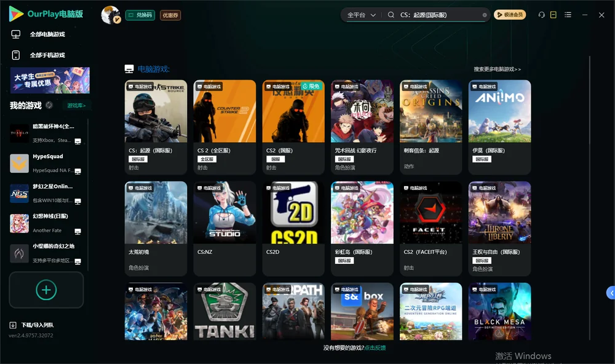Open the 王权与自由 (国际服) game card
The image size is (615, 364).
click(499, 229)
